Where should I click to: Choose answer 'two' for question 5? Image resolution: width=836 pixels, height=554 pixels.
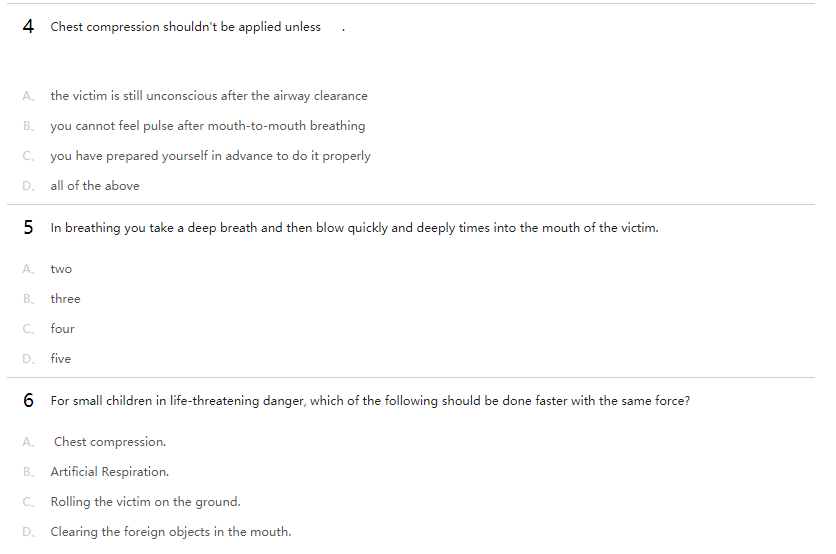click(x=61, y=269)
